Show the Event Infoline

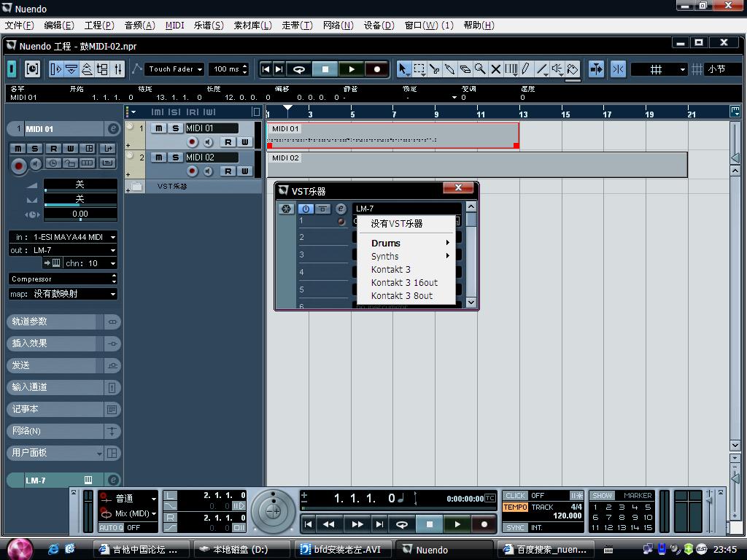coord(71,69)
